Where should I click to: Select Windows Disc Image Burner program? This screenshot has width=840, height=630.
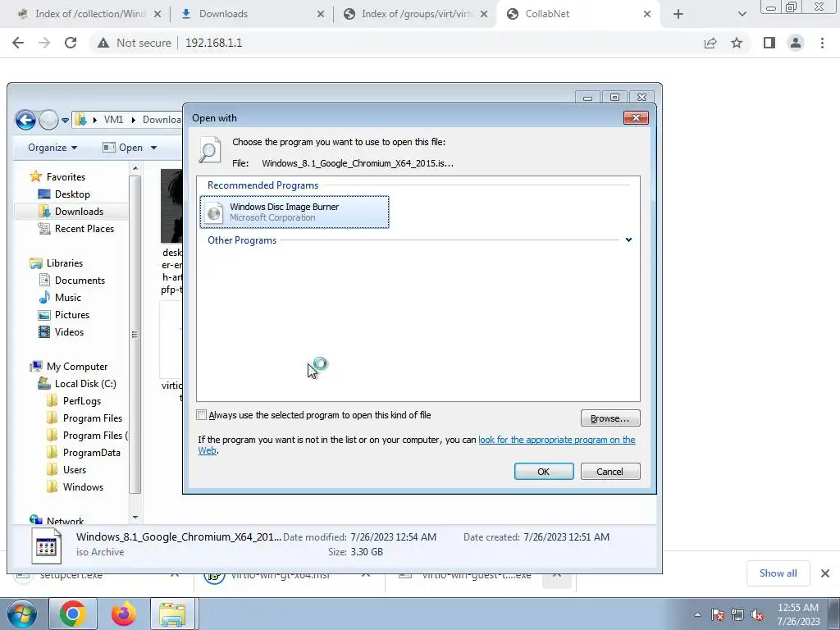pyautogui.click(x=294, y=212)
